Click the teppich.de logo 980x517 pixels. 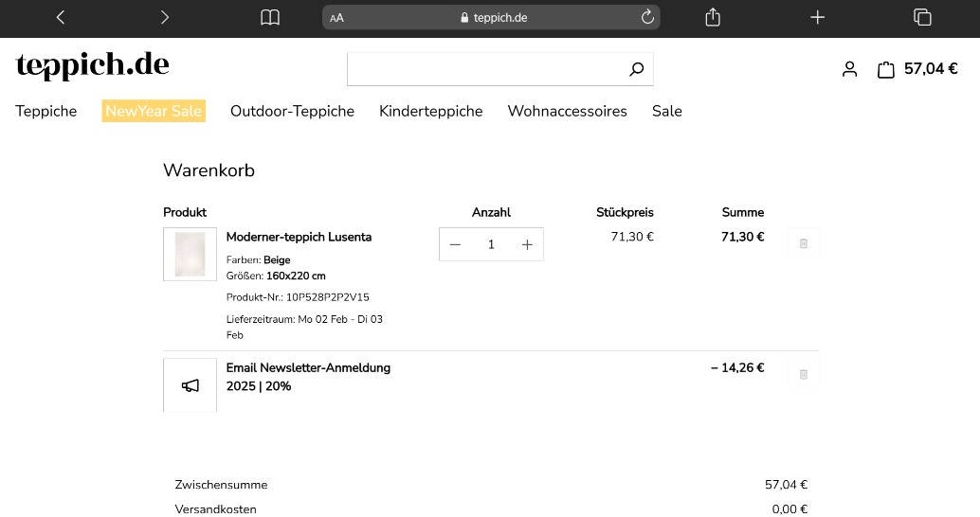(x=93, y=65)
